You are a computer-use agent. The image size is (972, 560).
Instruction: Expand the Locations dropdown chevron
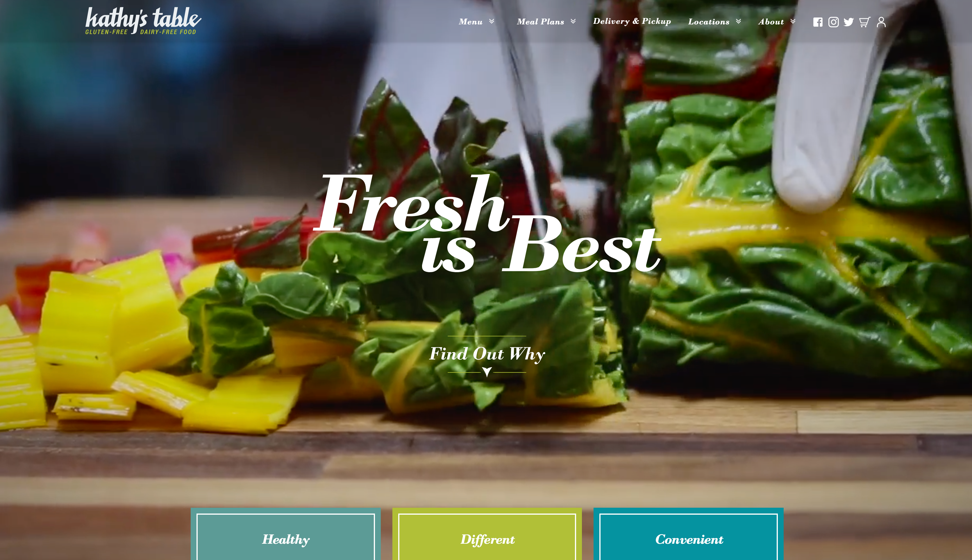pos(738,21)
